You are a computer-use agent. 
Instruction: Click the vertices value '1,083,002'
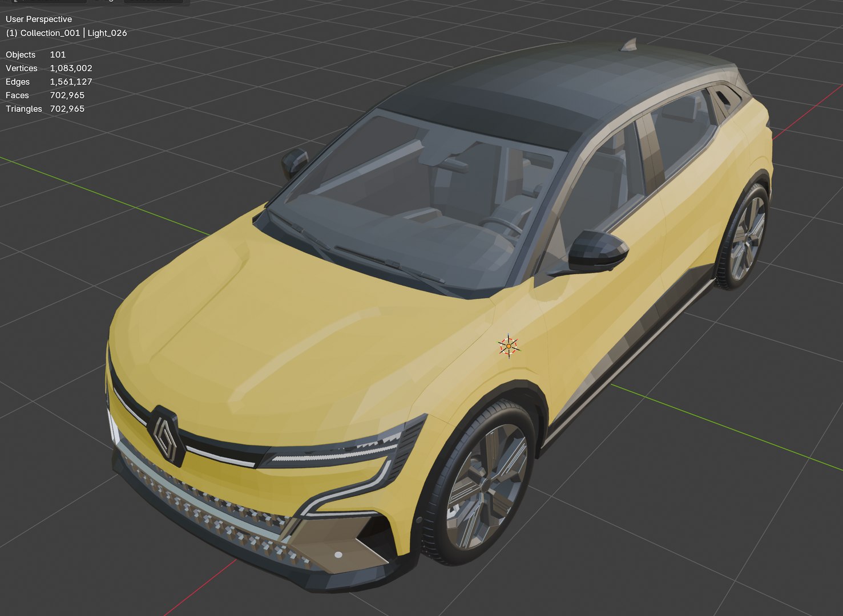pyautogui.click(x=71, y=68)
